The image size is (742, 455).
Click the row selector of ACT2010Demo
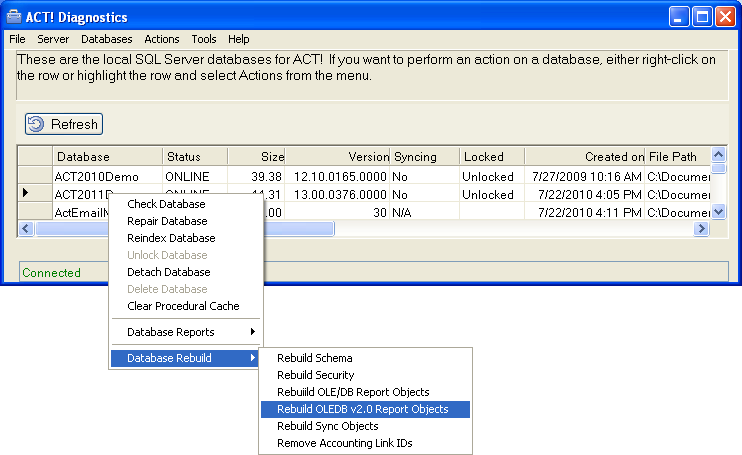point(35,175)
